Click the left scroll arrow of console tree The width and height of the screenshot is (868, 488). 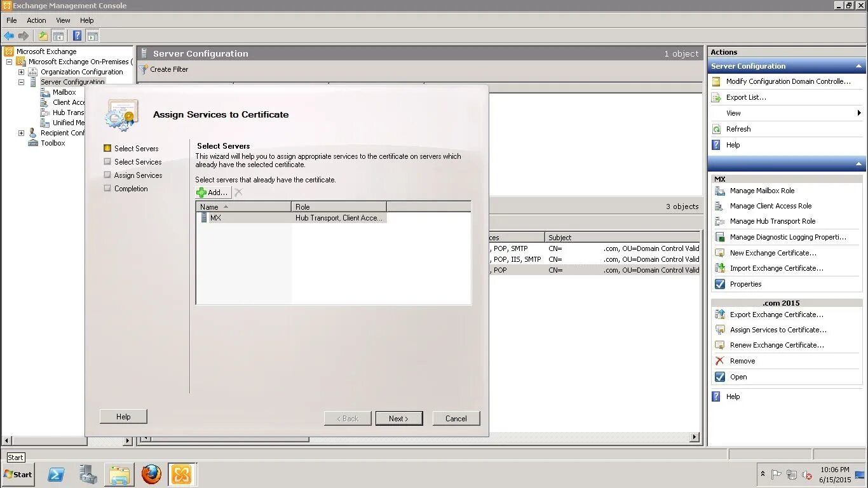8,440
